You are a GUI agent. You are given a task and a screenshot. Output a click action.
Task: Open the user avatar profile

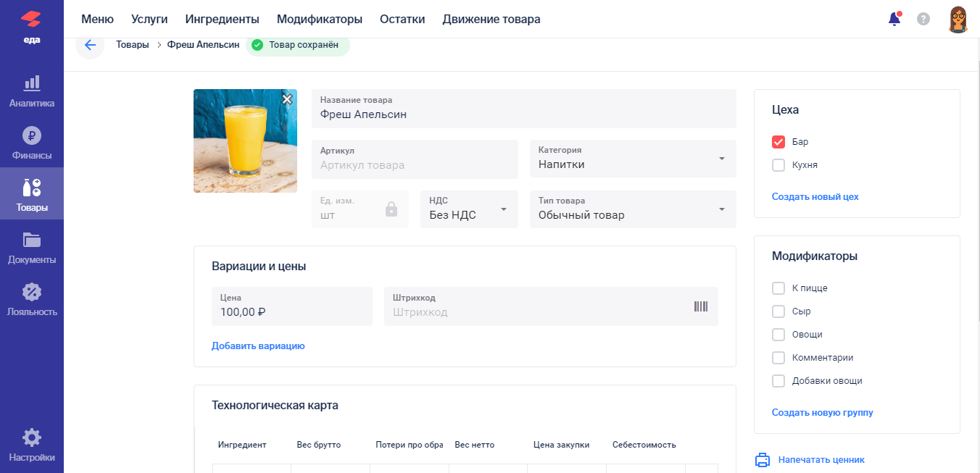(x=958, y=20)
